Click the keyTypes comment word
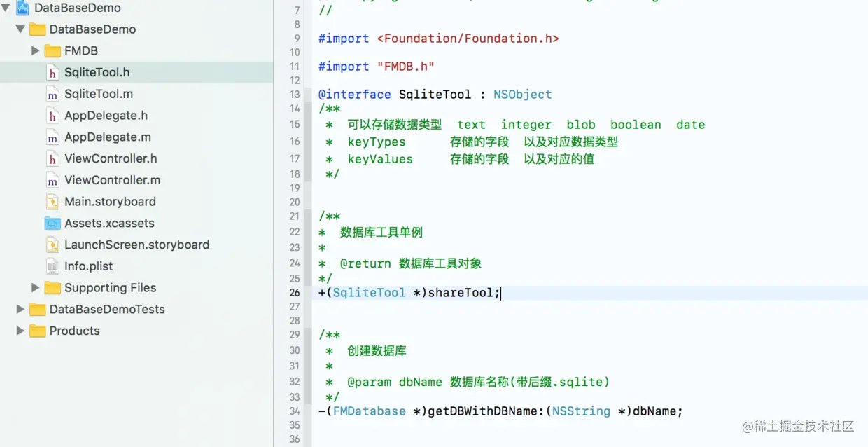This screenshot has width=868, height=447. pyautogui.click(x=377, y=142)
